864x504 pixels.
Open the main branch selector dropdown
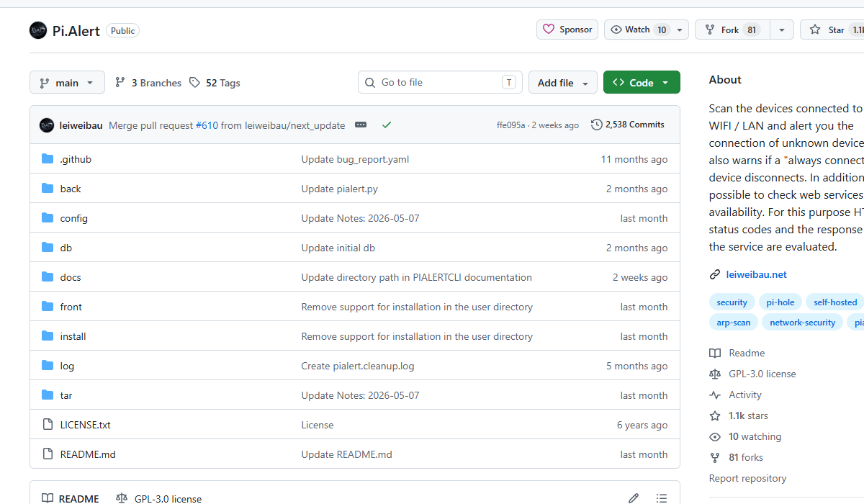[67, 82]
